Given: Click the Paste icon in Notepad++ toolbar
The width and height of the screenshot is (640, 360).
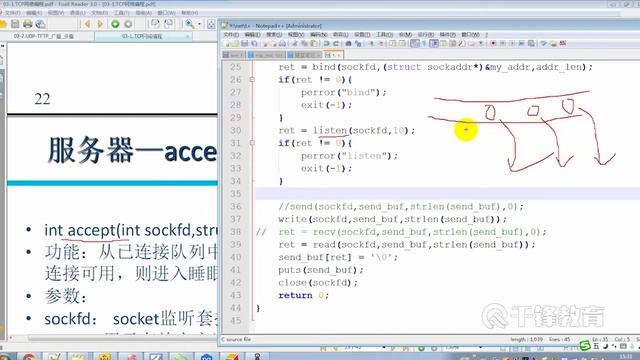Looking at the screenshot, I should [313, 43].
